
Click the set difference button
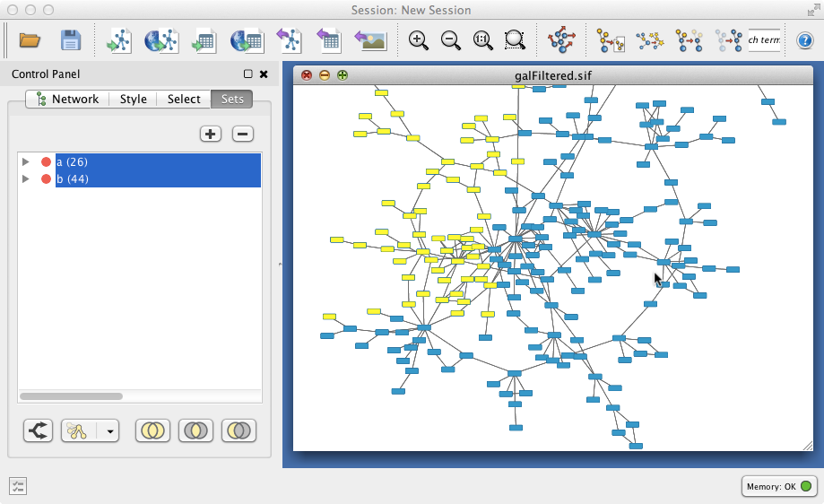pyautogui.click(x=239, y=430)
